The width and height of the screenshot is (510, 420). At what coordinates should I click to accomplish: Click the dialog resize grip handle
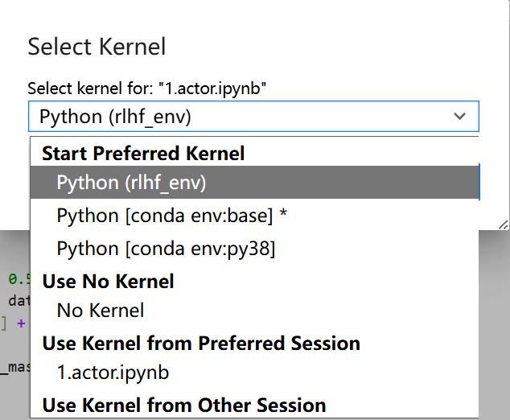point(504,224)
